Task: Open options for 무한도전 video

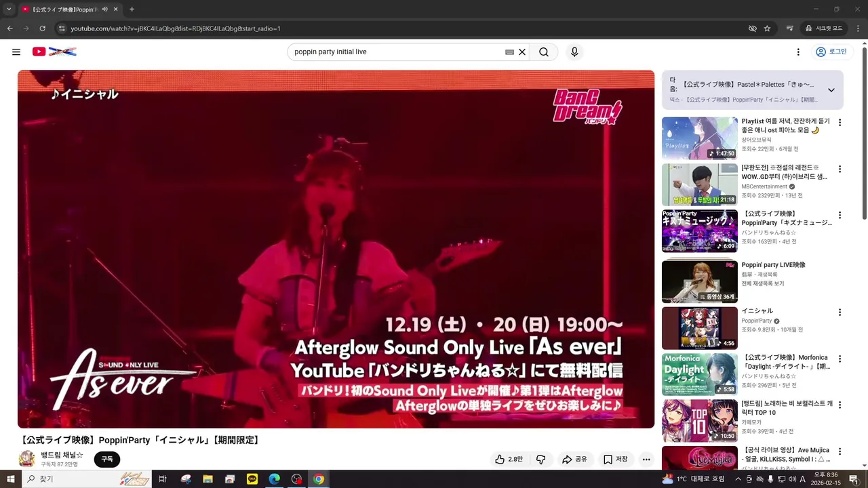Action: pyautogui.click(x=840, y=169)
